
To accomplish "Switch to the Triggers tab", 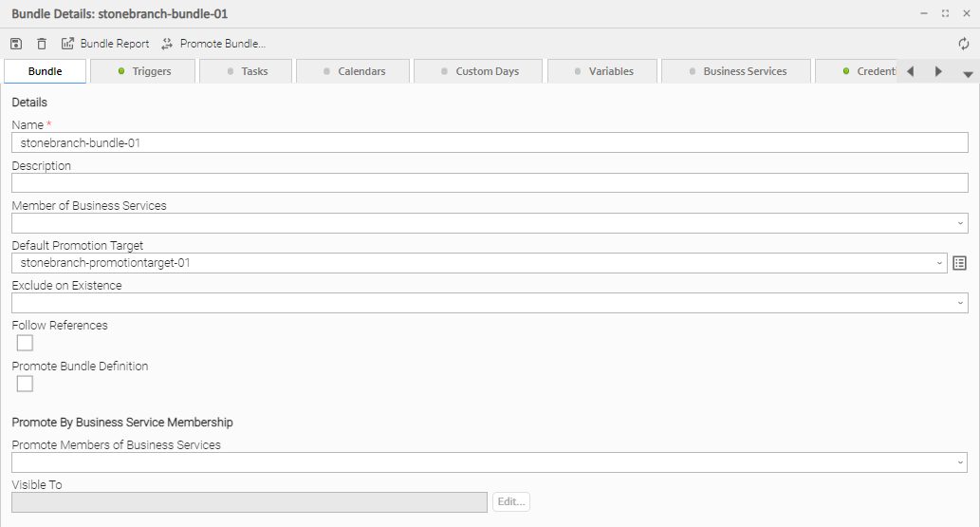I will click(143, 71).
